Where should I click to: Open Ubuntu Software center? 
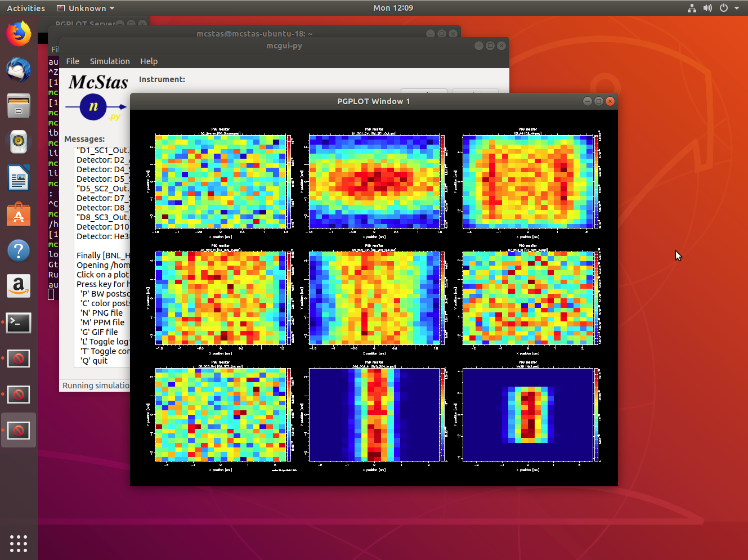click(19, 214)
